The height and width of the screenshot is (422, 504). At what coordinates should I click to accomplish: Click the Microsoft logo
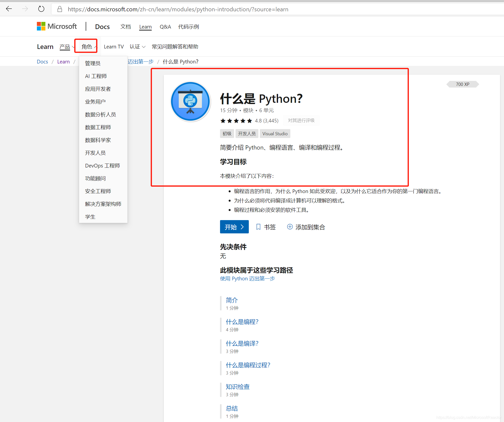(x=57, y=26)
